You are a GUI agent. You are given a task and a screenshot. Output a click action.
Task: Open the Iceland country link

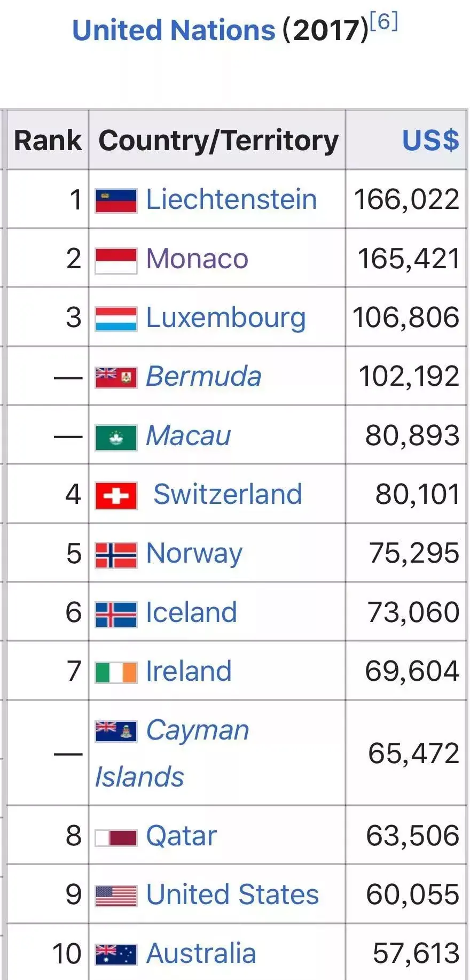tap(191, 612)
